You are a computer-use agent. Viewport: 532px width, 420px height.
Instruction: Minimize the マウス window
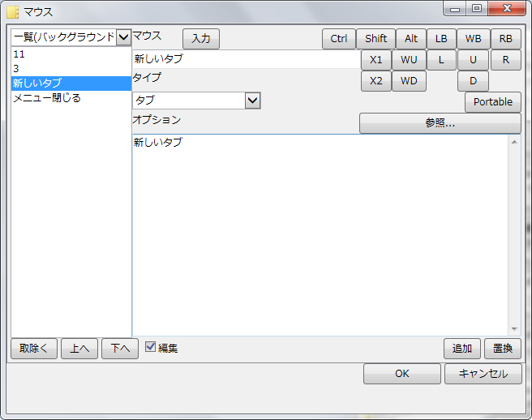coord(455,9)
